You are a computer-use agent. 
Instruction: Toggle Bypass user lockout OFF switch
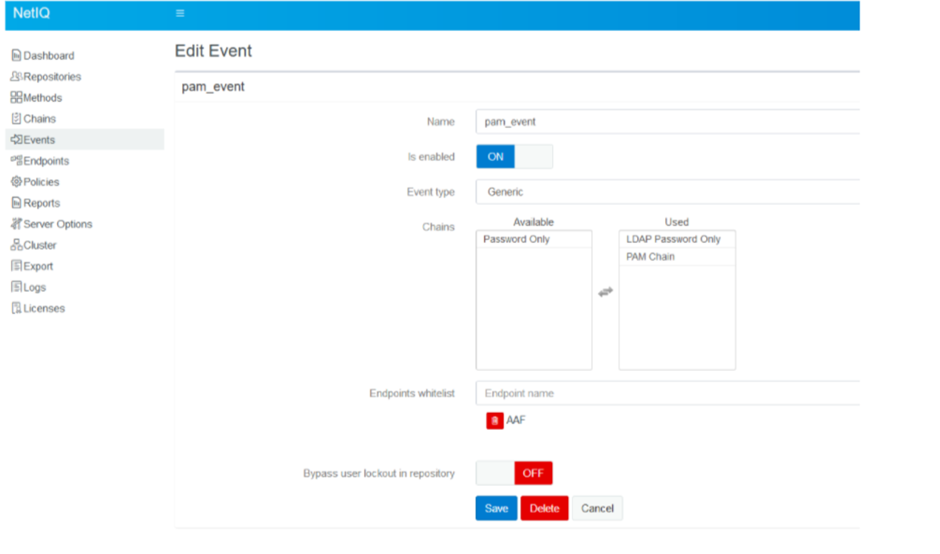514,473
